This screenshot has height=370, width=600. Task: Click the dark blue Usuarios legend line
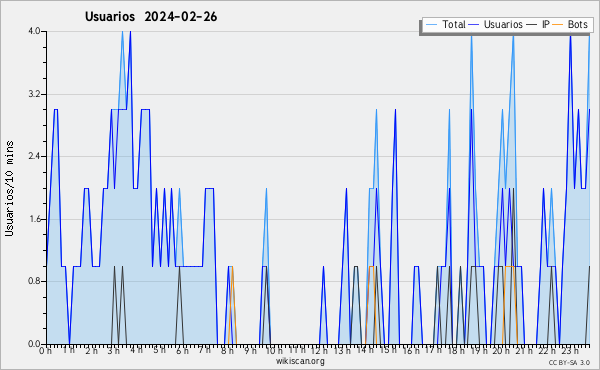click(x=474, y=24)
